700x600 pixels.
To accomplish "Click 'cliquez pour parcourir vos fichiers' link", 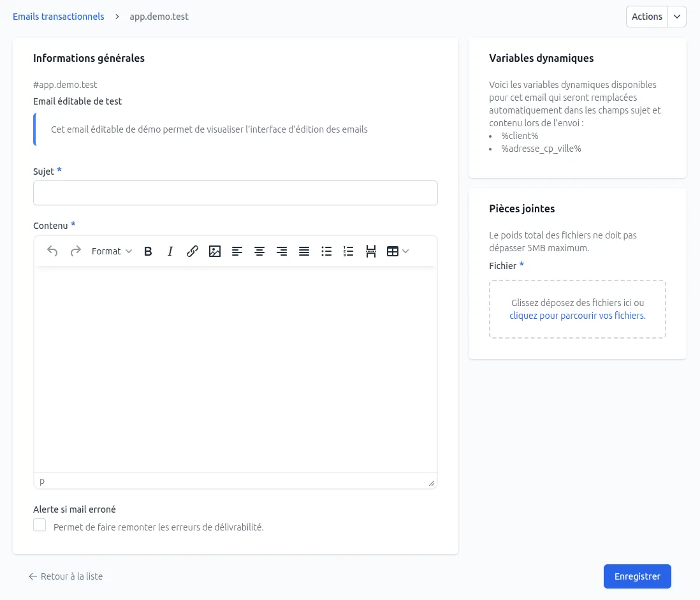I will click(x=577, y=315).
